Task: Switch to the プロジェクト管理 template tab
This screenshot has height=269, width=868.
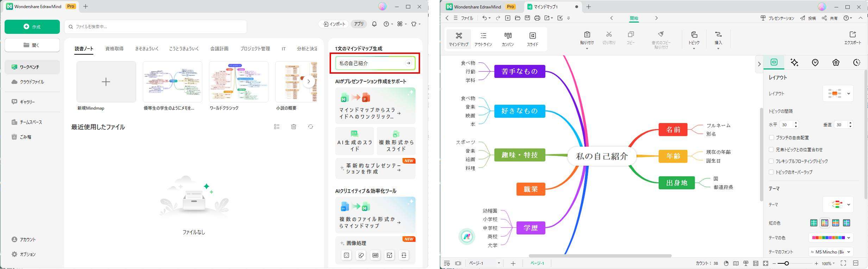Action: point(255,49)
